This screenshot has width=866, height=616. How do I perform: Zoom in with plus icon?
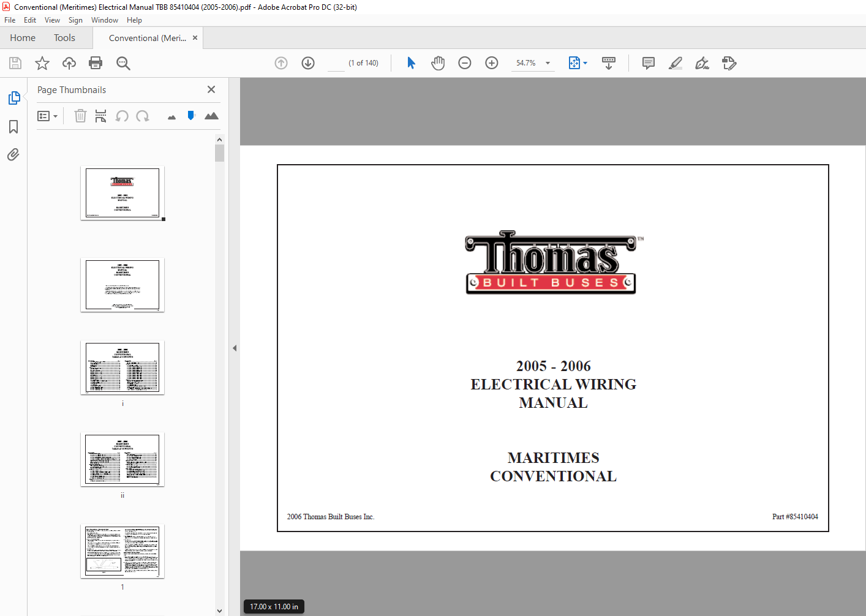tap(492, 63)
